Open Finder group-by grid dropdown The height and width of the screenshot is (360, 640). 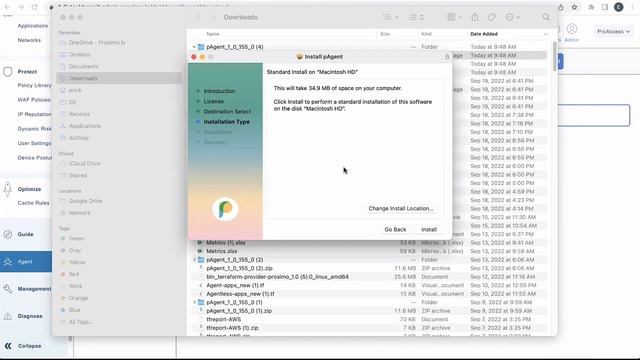454,17
